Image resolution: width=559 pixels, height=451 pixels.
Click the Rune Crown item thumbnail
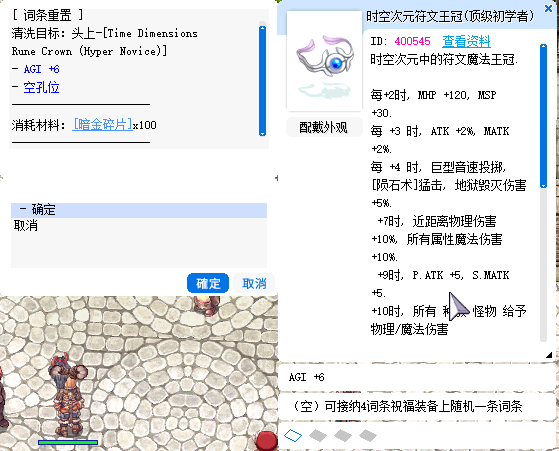(x=324, y=61)
